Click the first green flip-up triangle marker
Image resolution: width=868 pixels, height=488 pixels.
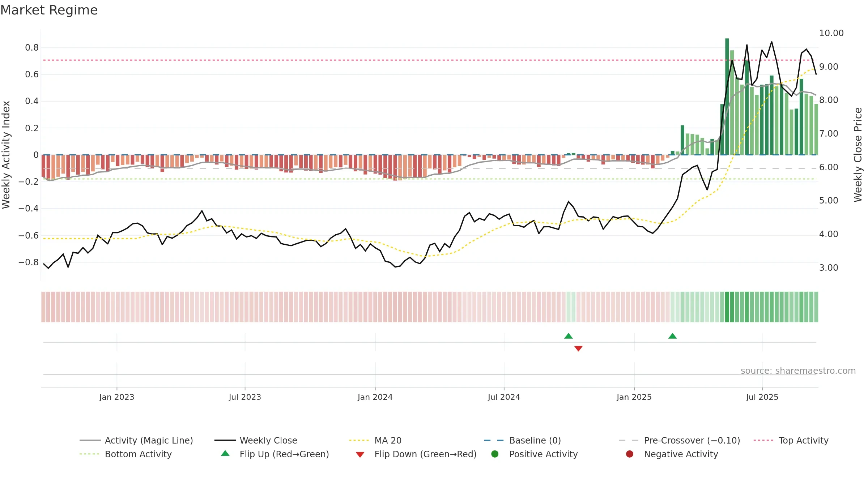point(569,336)
